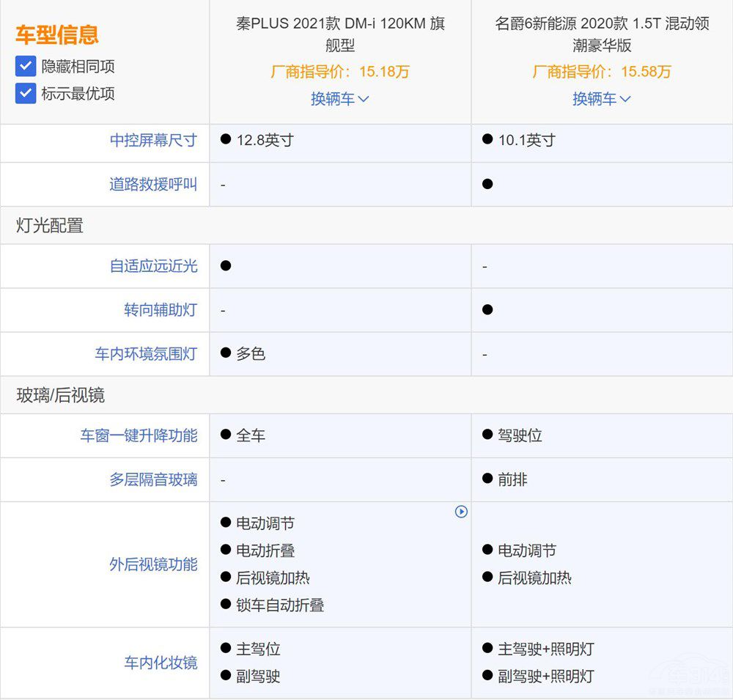Uncheck the 隐藏相同项 checkbox
Viewport: 733px width, 700px height.
[x=25, y=65]
